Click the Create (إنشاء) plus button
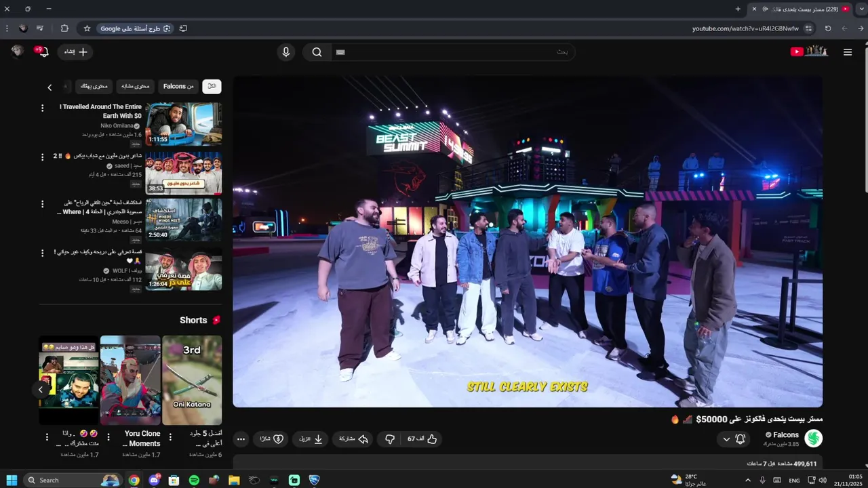The width and height of the screenshot is (868, 488). click(75, 52)
